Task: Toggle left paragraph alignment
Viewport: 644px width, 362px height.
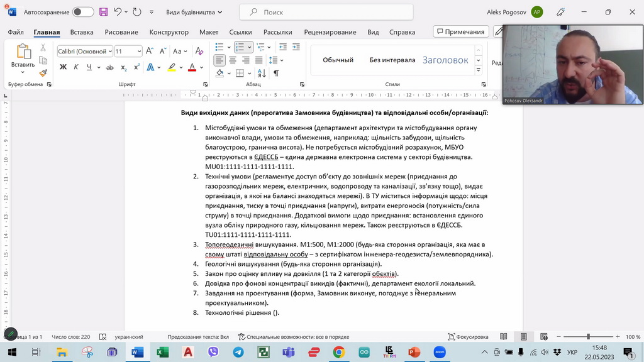Action: (219, 60)
